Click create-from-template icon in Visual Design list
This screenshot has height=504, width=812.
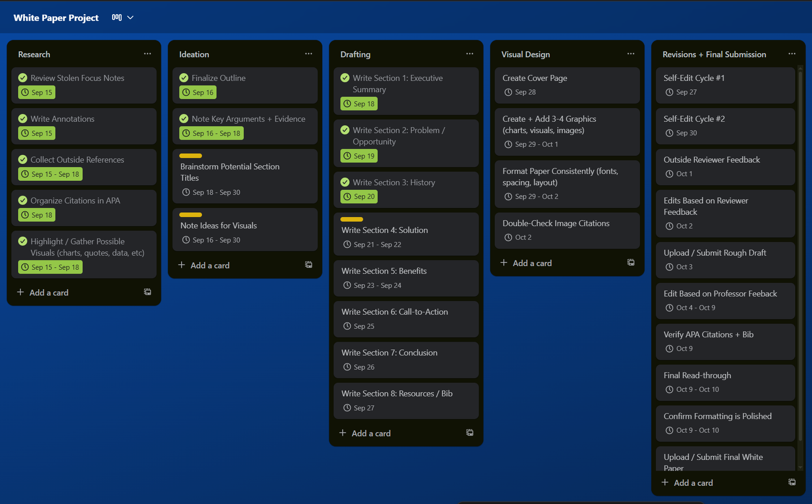click(630, 262)
